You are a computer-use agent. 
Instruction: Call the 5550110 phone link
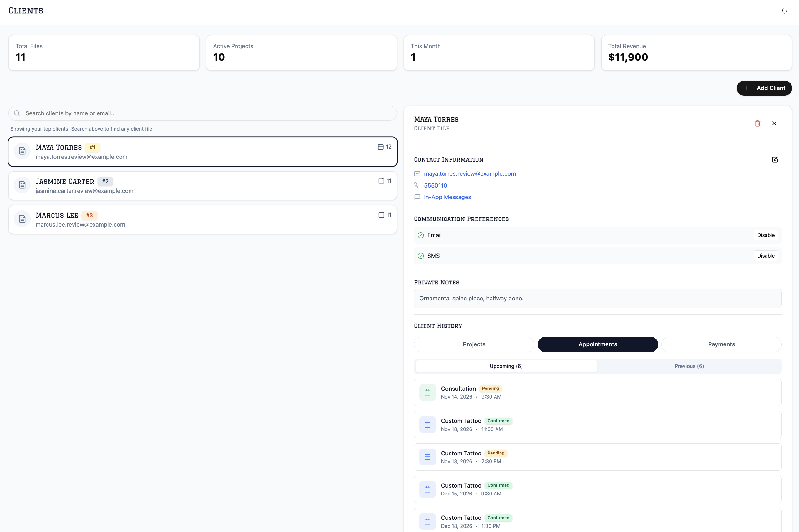(x=435, y=185)
